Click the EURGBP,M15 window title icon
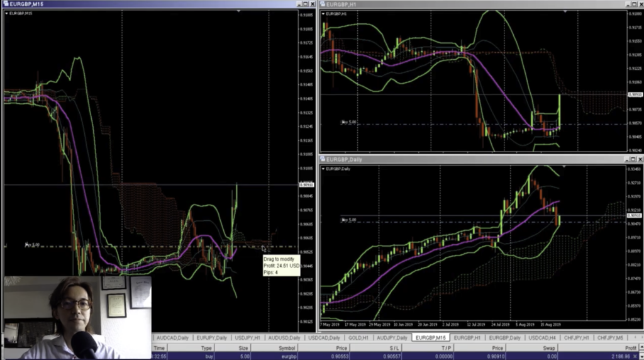The image size is (644, 360). click(6, 4)
